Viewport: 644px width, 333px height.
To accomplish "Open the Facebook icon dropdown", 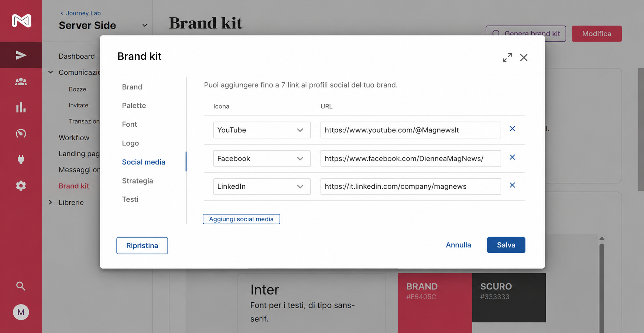I will point(262,158).
